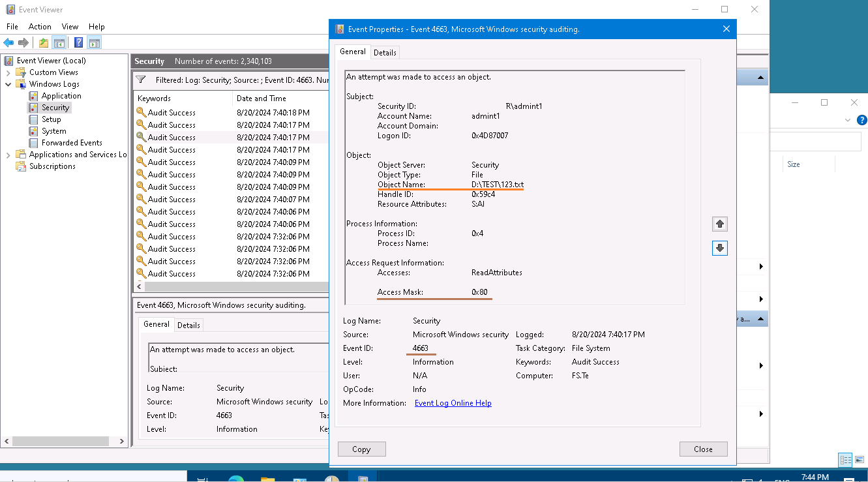Click the Object Name value D:\TEST\123.txt
The image size is (868, 482).
[497, 185]
